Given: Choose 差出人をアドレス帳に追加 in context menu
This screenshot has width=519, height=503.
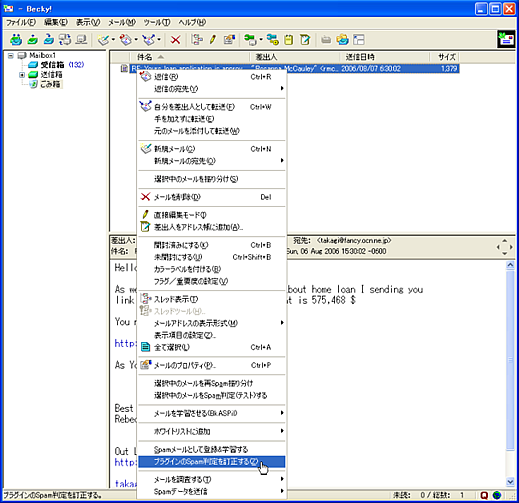Looking at the screenshot, I should (x=212, y=227).
